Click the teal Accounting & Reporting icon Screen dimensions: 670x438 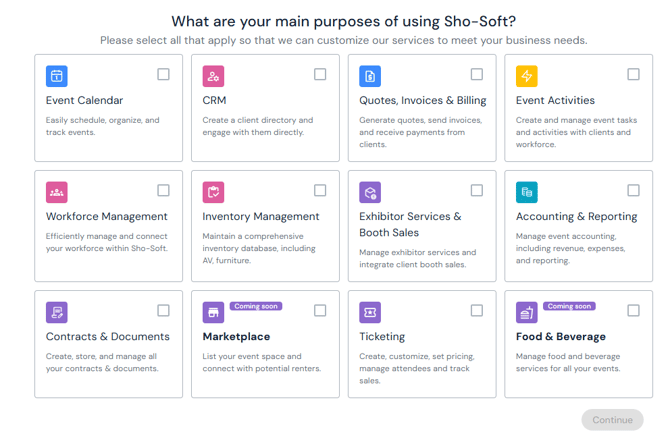pyautogui.click(x=527, y=192)
